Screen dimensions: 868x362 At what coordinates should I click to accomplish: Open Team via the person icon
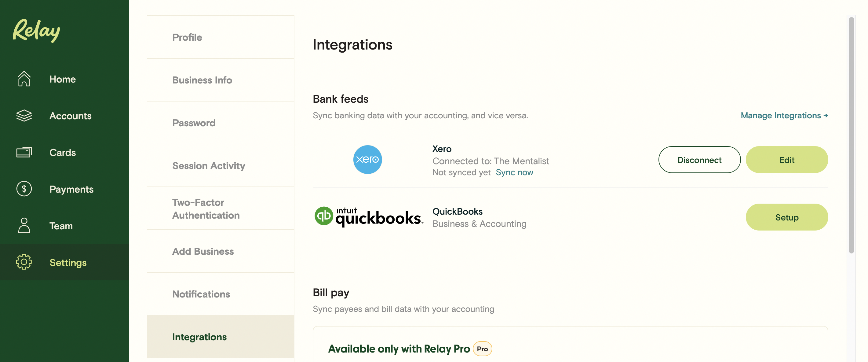[24, 226]
